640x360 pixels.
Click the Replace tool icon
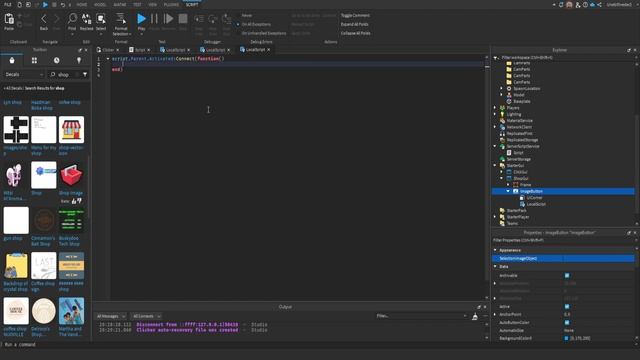(87, 18)
